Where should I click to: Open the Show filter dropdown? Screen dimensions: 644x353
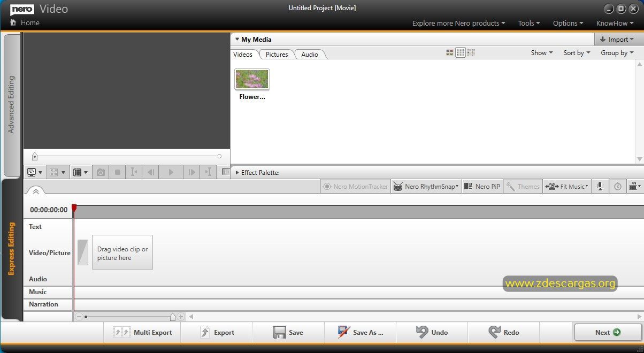pyautogui.click(x=541, y=52)
